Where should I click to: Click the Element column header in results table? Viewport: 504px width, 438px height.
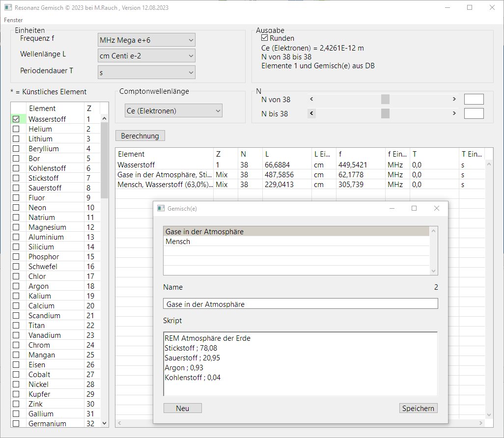pyautogui.click(x=164, y=154)
